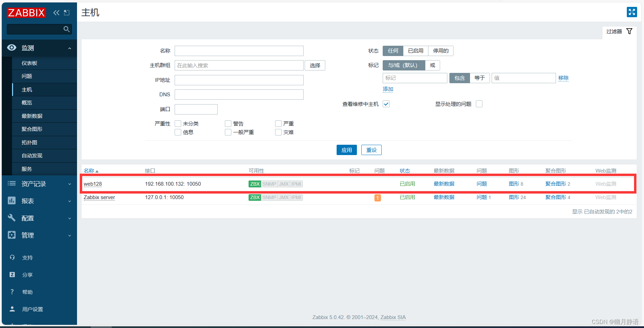Click the Share Z icon

tap(12, 274)
